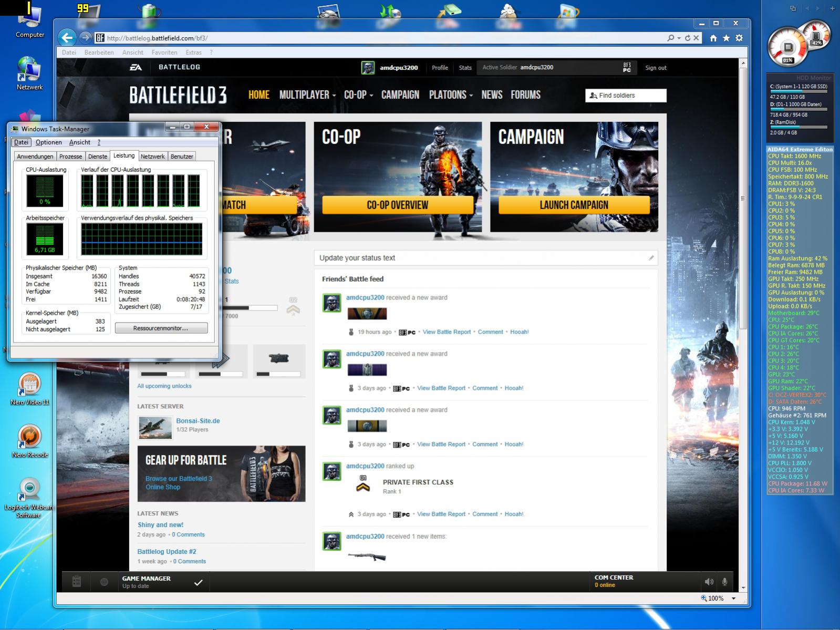The height and width of the screenshot is (630, 840).
Task: Open the Profile link in header
Action: point(440,68)
